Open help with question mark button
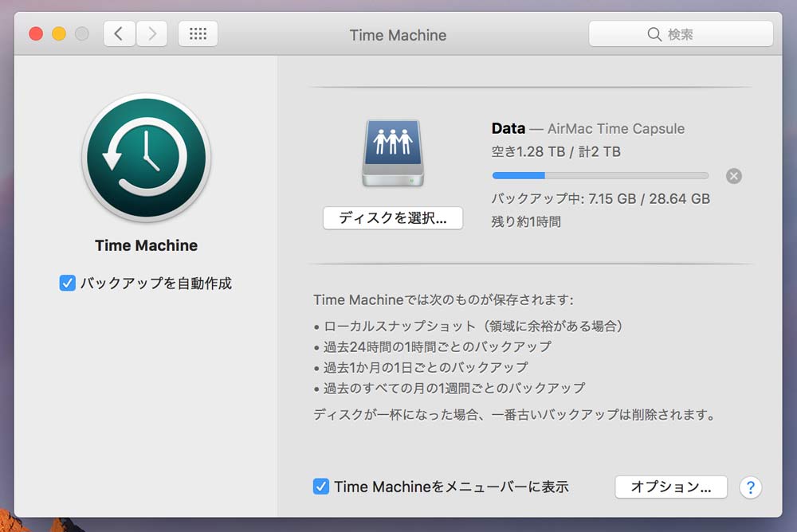 [x=750, y=487]
